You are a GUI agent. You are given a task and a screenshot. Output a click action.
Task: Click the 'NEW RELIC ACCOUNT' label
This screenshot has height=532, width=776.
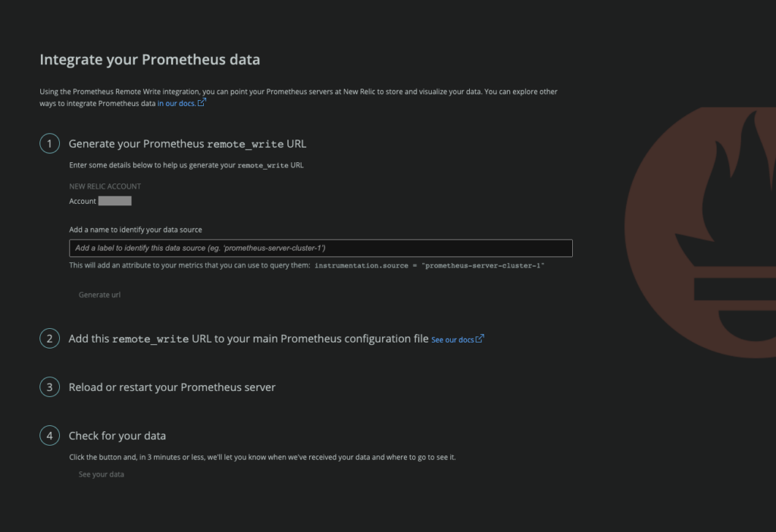click(105, 186)
